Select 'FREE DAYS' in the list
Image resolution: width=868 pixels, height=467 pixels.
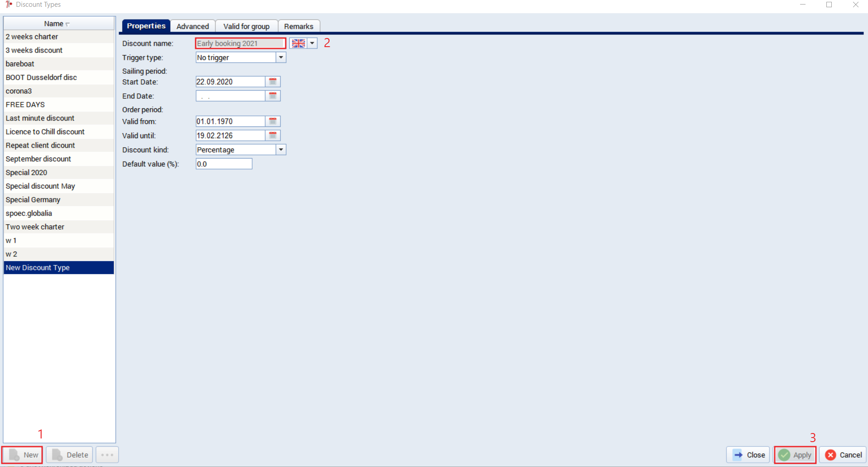point(59,105)
